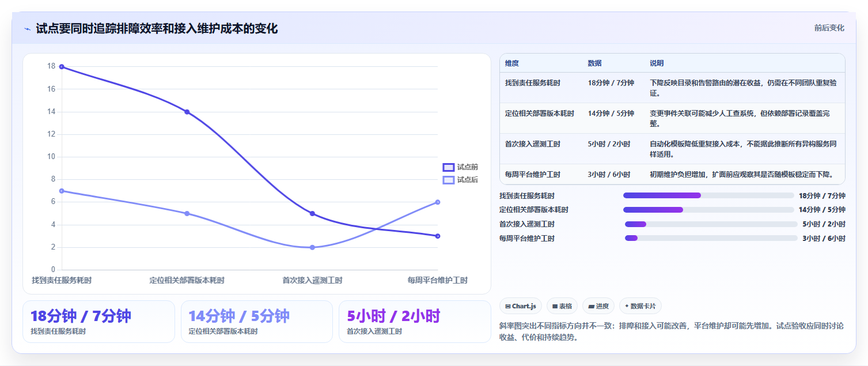Screen dimensions: 868x366
Task: Select table cell 找到责任服务耗时
Action: (533, 82)
